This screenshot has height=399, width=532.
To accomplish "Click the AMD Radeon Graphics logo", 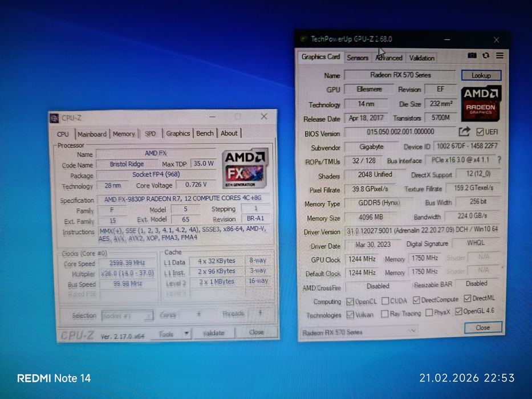I will [481, 104].
